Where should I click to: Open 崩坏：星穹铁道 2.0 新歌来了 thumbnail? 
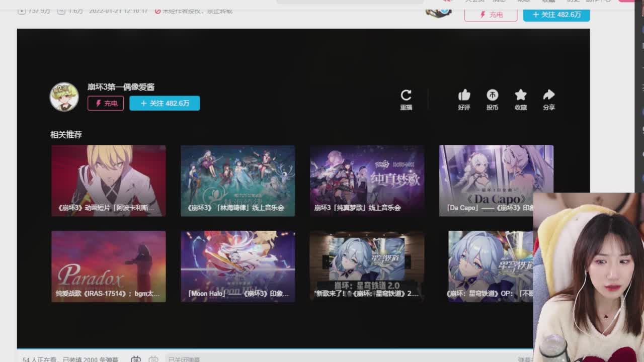pyautogui.click(x=367, y=266)
